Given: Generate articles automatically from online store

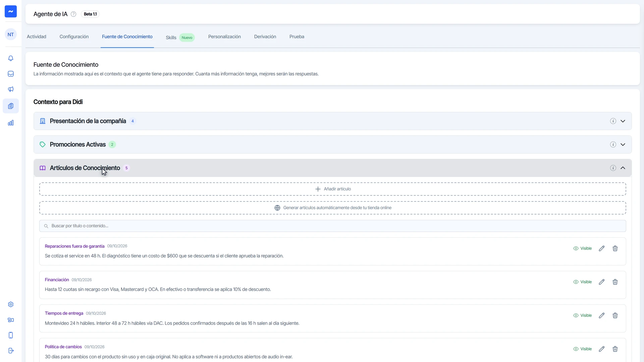Looking at the screenshot, I should click(333, 208).
